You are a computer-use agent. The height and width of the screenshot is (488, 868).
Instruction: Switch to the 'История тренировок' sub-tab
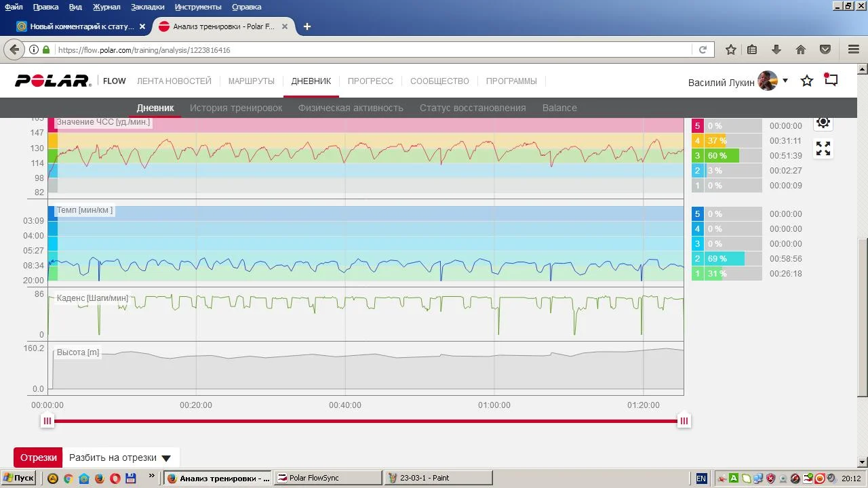[236, 108]
